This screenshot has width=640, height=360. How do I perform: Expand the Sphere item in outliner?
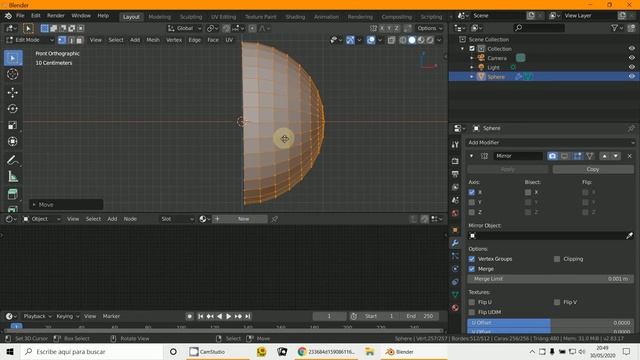(x=472, y=77)
